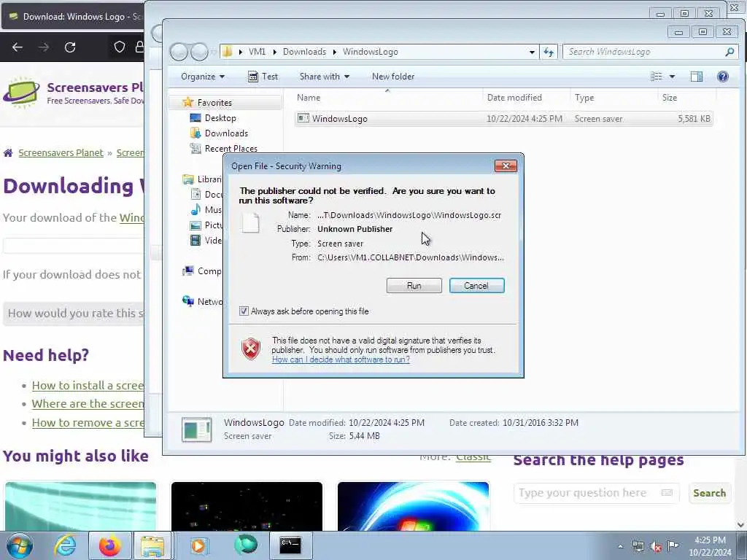The image size is (747, 560).
Task: Open Recent Places in navigation pane
Action: tap(231, 149)
